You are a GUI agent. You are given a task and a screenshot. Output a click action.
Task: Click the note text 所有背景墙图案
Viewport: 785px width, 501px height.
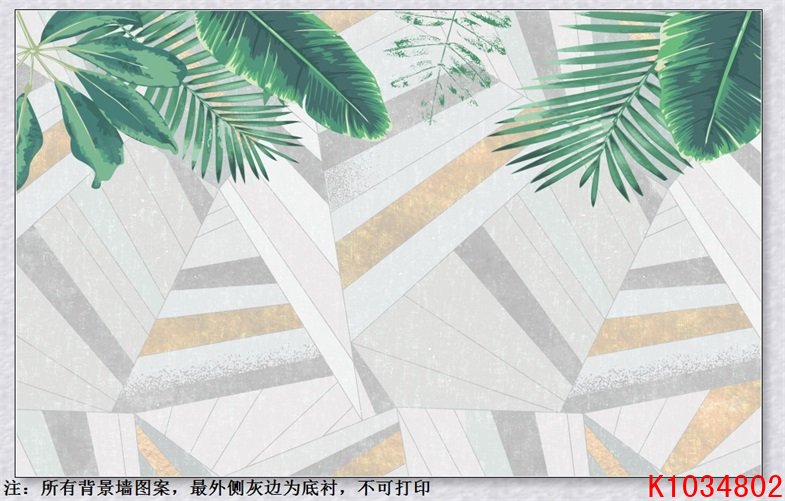pyautogui.click(x=105, y=488)
